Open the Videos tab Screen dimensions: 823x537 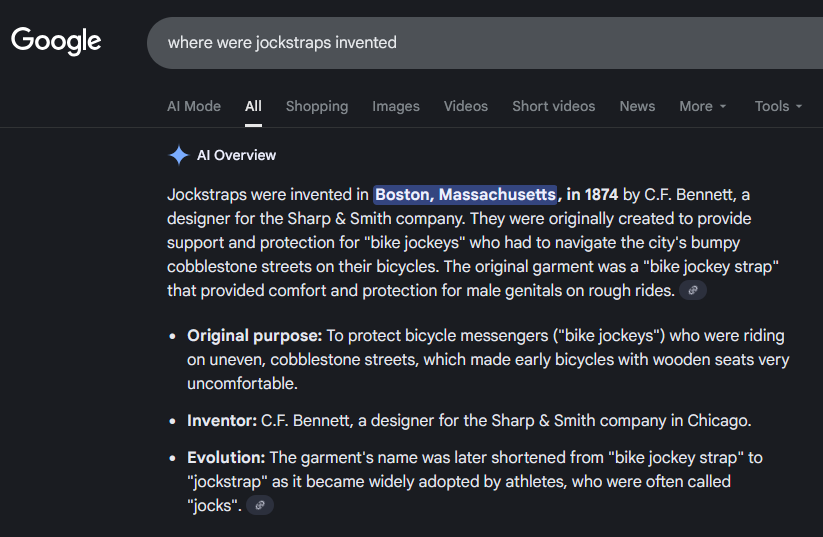pyautogui.click(x=466, y=106)
